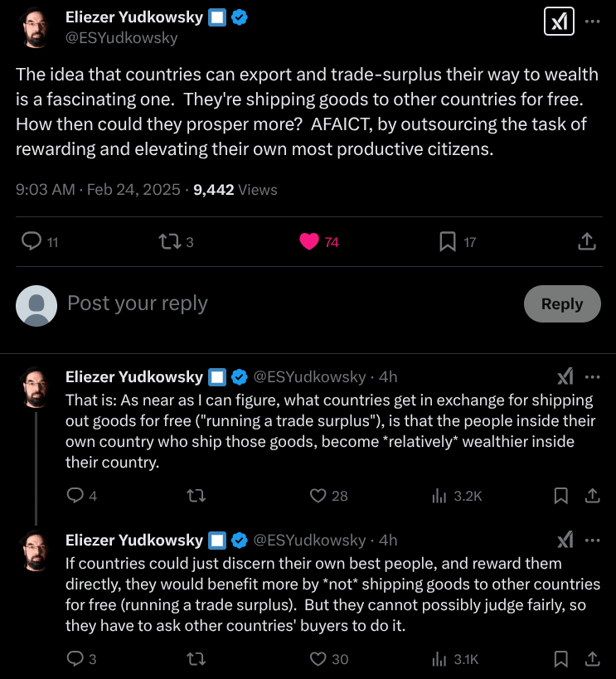Toggle bookmark on main post showing 17
This screenshot has height=679, width=616.
click(448, 241)
